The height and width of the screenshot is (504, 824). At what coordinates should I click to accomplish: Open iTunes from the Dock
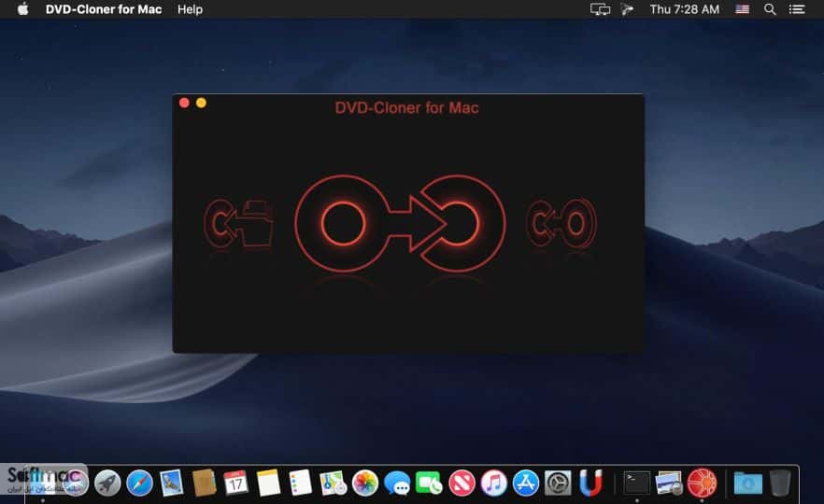tap(493, 483)
